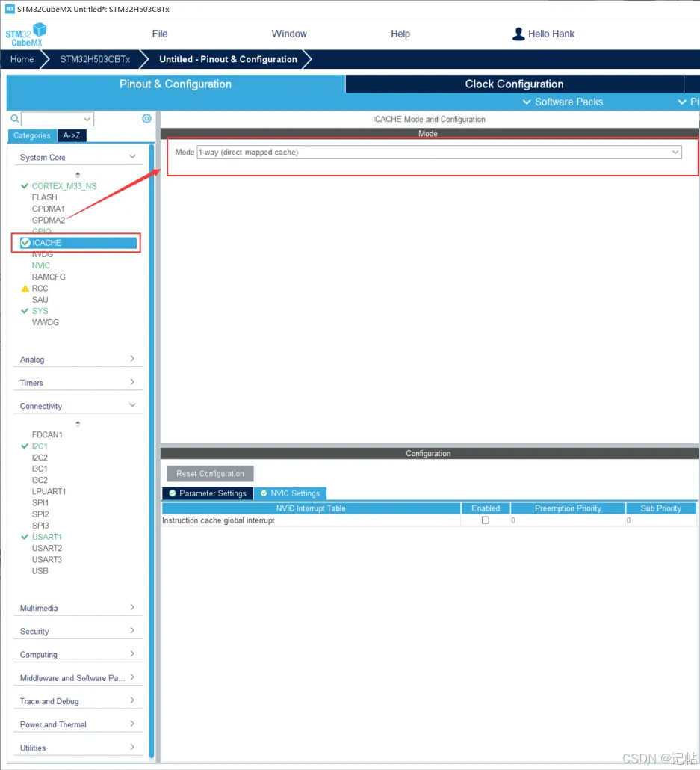Go to Home breadcrumb

tap(22, 59)
